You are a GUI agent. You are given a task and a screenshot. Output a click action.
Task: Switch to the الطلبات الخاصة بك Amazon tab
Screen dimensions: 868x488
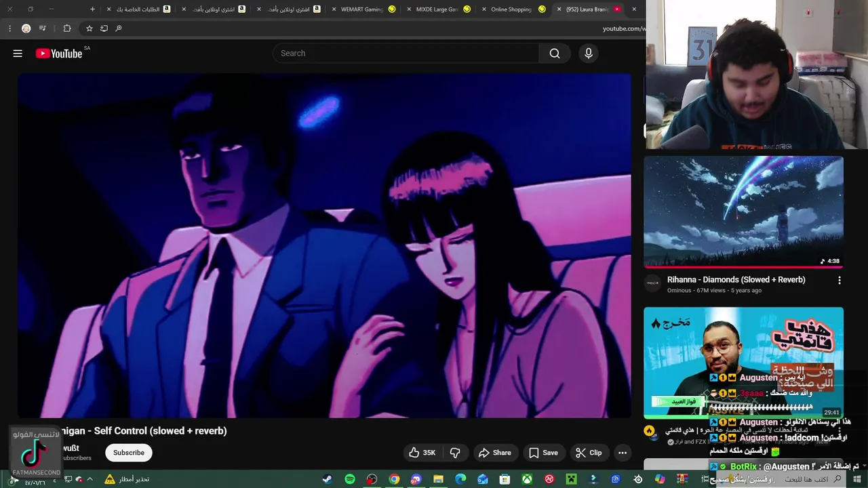click(139, 9)
